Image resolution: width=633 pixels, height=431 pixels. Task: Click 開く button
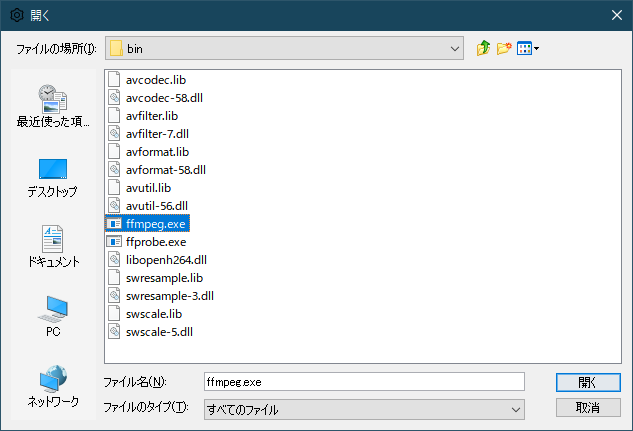coord(588,382)
